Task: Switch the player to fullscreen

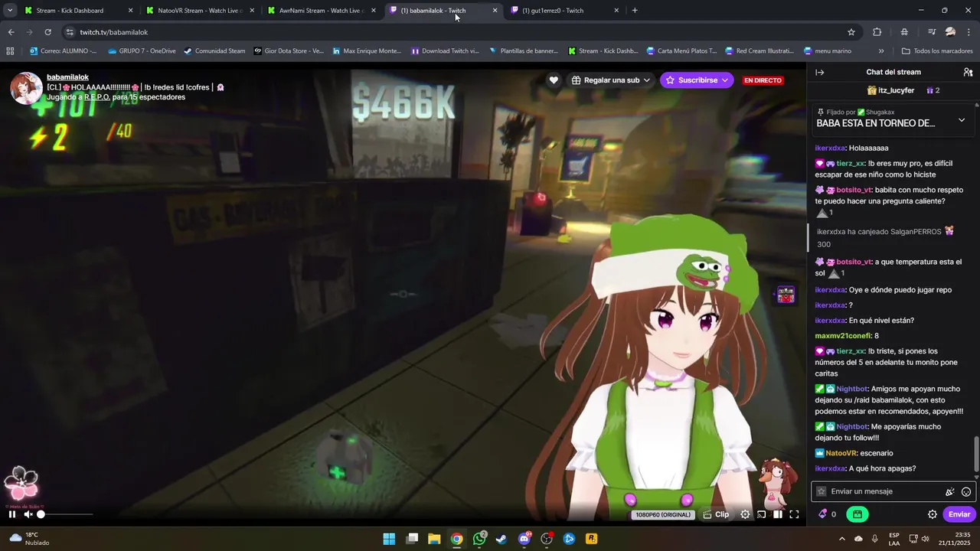Action: click(794, 514)
